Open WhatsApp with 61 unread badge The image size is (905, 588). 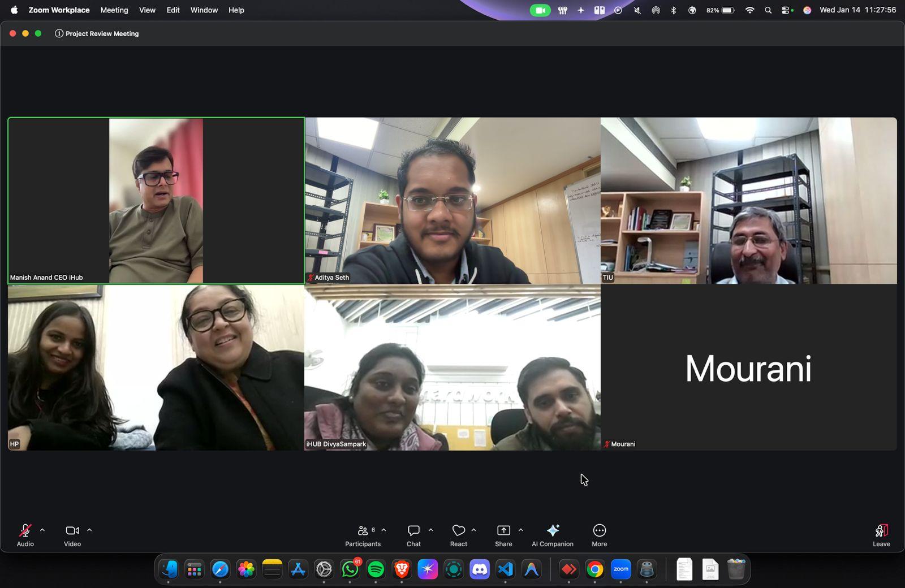tap(350, 569)
